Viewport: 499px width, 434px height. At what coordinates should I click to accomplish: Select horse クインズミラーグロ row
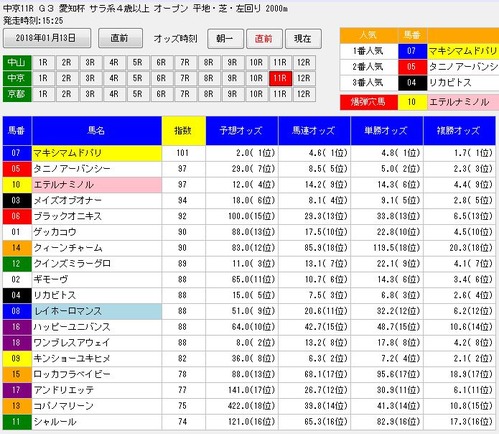249,264
